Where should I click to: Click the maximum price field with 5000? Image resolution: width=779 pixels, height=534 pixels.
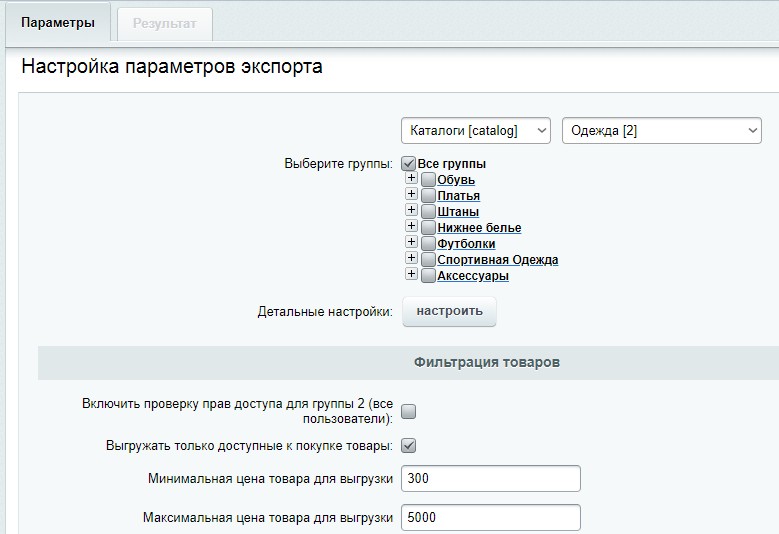490,518
